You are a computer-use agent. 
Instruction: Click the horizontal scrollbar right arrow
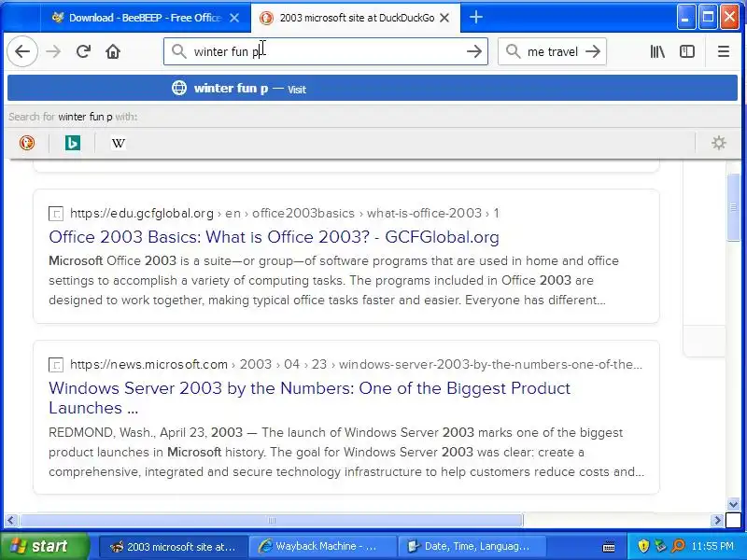717,520
